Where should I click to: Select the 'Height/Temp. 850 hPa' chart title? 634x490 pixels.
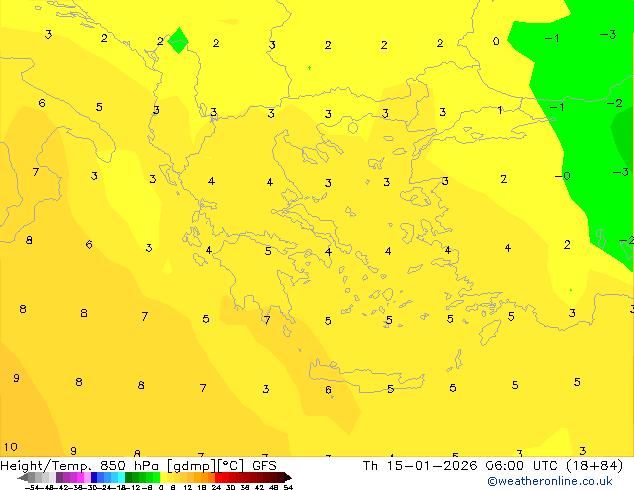point(80,466)
